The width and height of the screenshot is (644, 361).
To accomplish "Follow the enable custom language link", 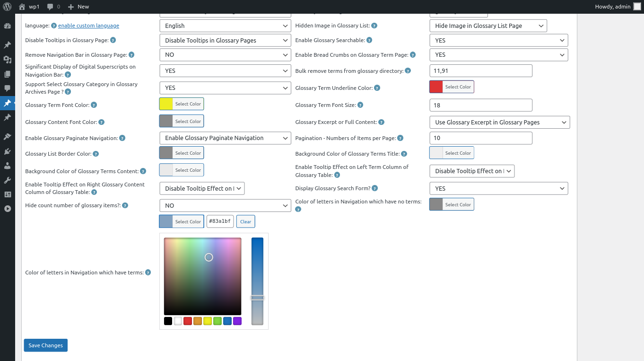I will point(88,26).
